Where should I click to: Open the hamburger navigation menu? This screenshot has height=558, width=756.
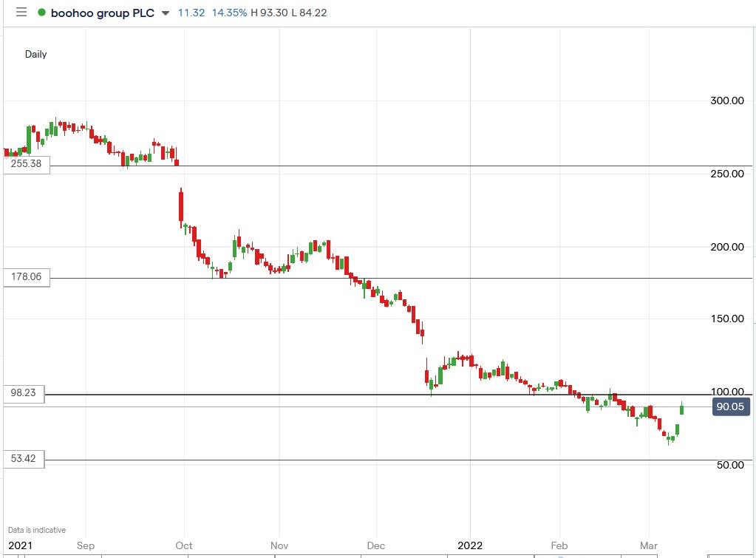[21, 12]
